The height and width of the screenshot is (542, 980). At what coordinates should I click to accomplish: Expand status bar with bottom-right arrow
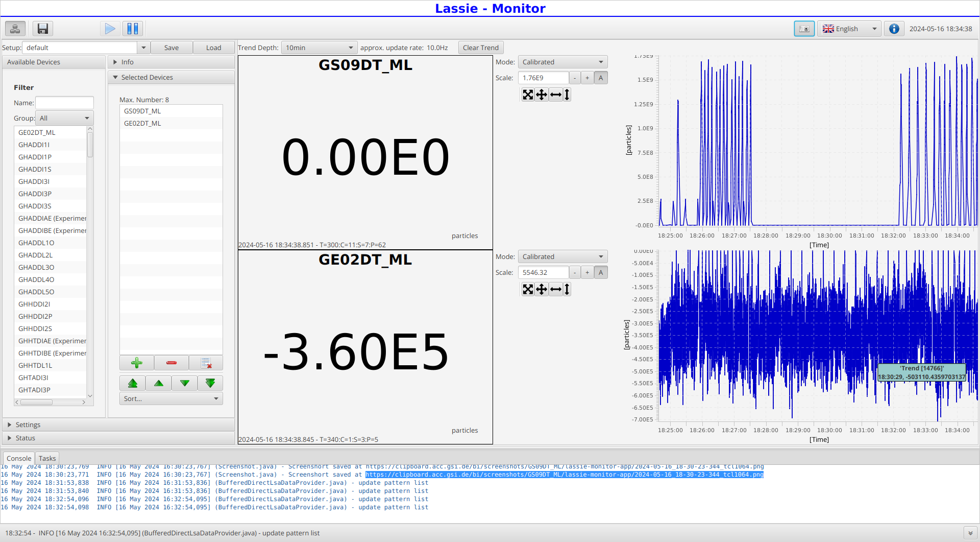970,533
